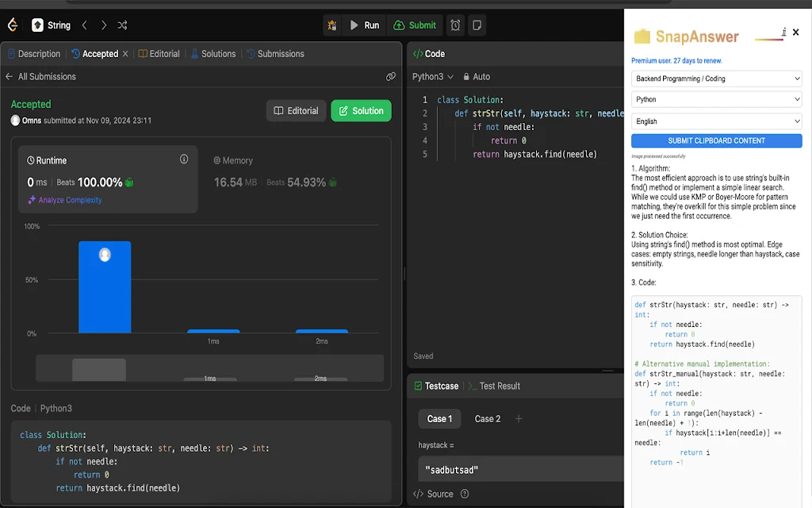This screenshot has width=812, height=508.
Task: Go to previous problem arrow
Action: coord(85,25)
